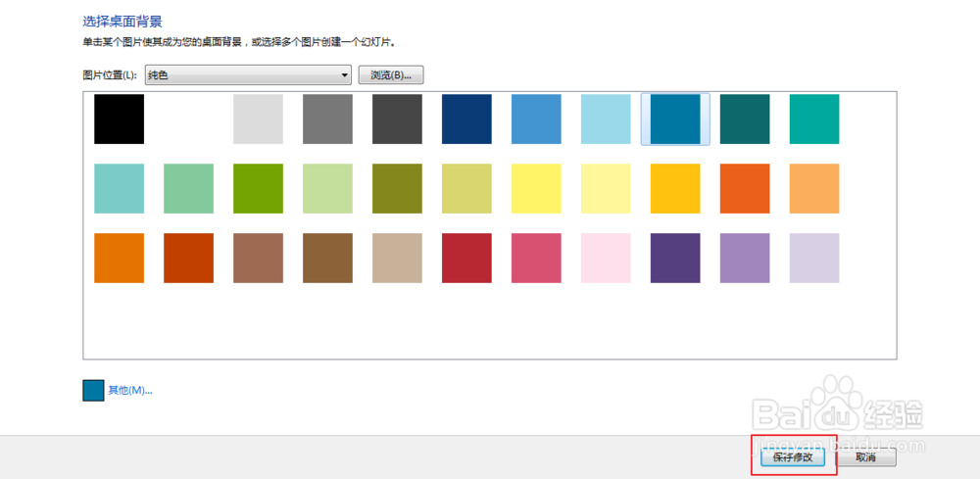Screen dimensions: 980x479
Task: Click the highlighted teal-blue selected swatch
Action: tap(675, 120)
